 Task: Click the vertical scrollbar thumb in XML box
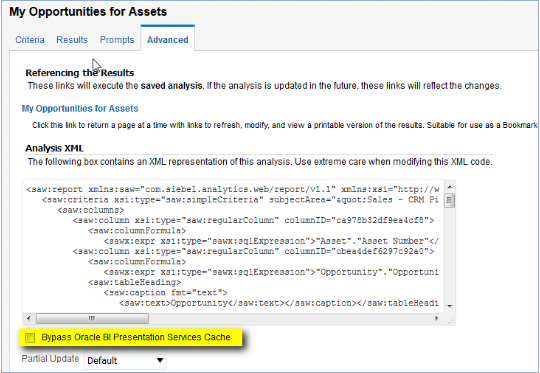point(449,200)
